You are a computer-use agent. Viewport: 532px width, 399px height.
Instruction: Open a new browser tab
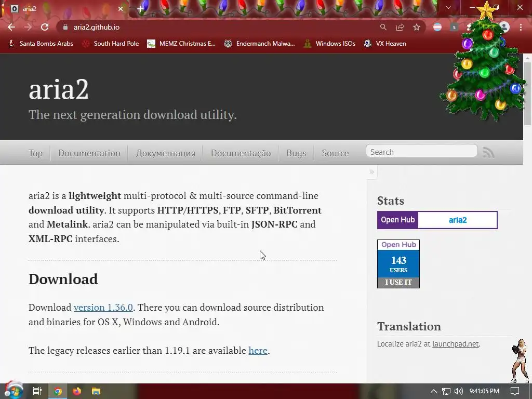click(140, 8)
